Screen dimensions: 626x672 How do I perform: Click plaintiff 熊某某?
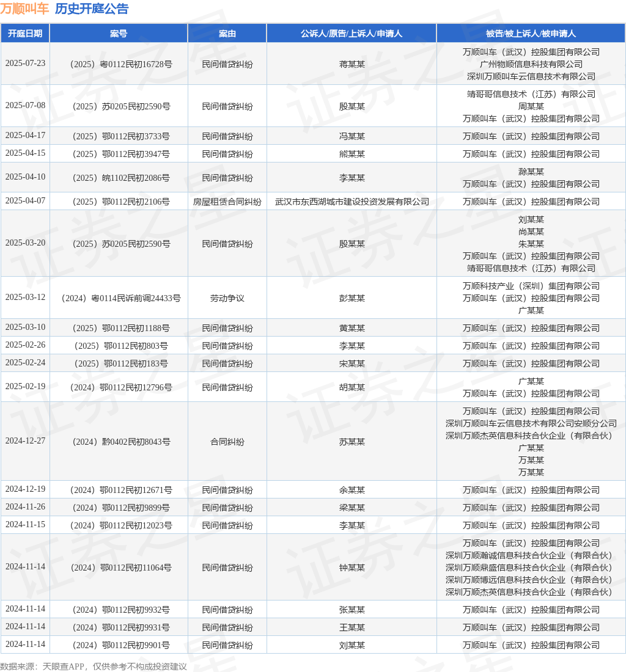tap(352, 154)
